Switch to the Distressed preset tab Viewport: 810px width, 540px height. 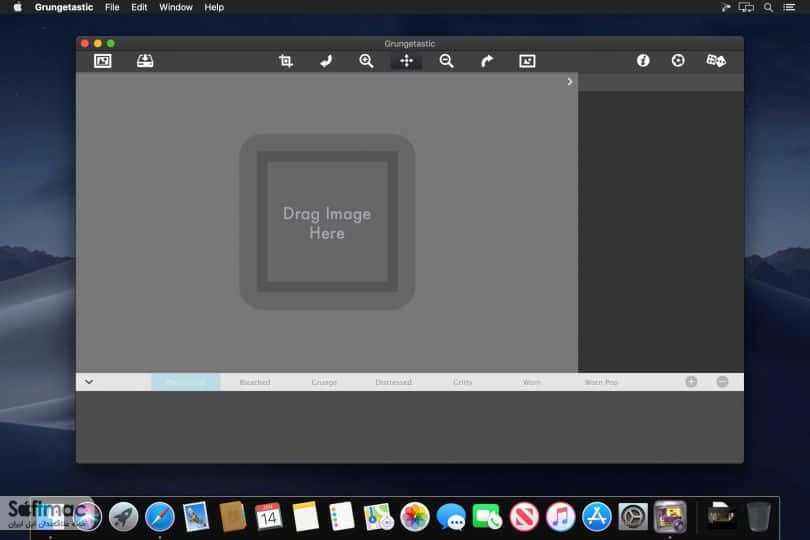click(393, 382)
